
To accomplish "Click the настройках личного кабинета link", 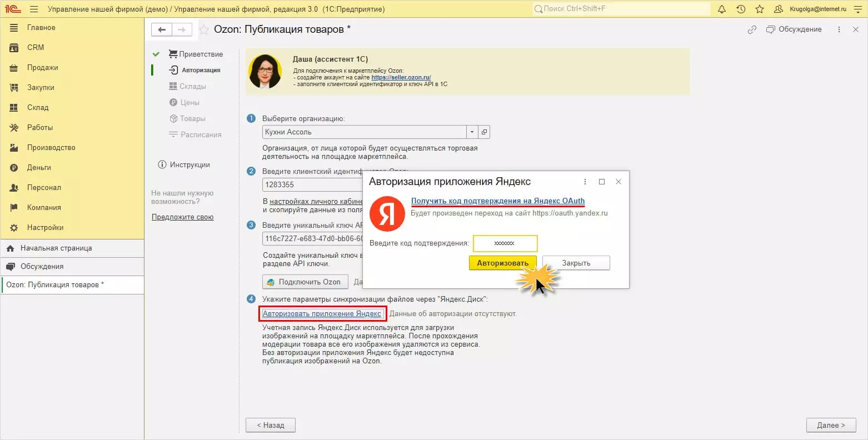I will (x=316, y=202).
